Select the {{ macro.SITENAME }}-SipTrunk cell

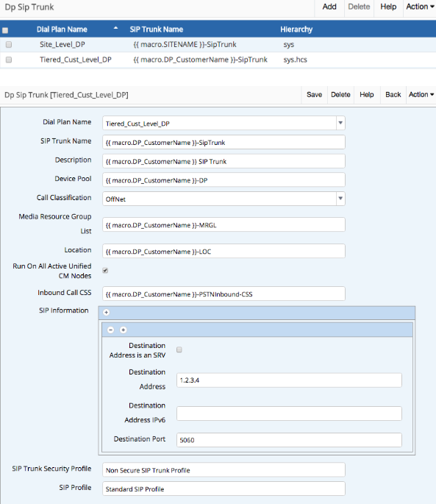coord(185,44)
